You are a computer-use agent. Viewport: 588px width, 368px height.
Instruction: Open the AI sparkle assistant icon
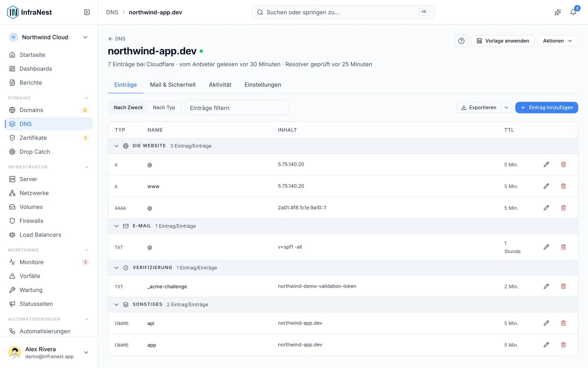point(558,12)
